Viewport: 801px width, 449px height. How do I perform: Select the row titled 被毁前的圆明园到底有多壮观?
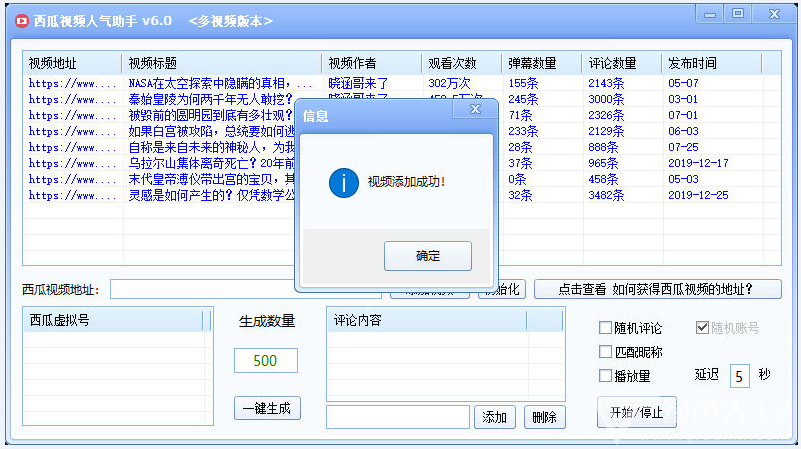coord(402,115)
